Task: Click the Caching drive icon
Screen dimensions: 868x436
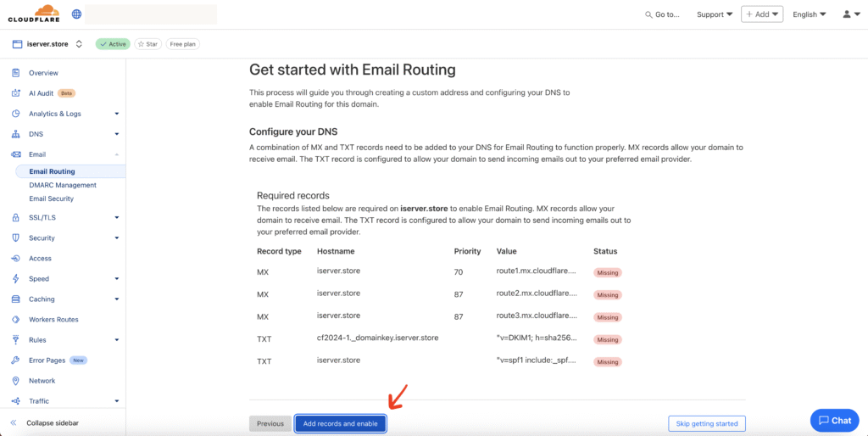Action: (x=16, y=299)
